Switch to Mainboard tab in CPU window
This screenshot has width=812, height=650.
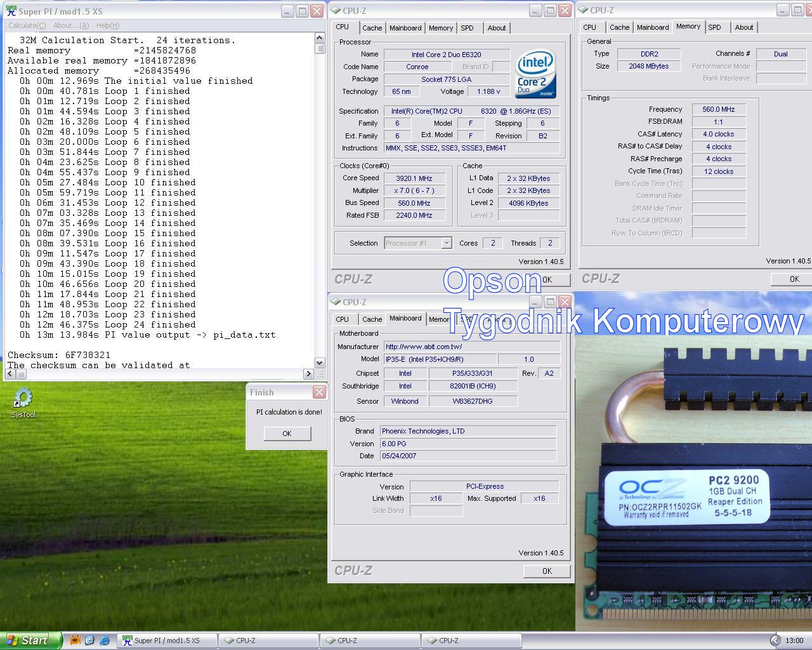(x=405, y=28)
